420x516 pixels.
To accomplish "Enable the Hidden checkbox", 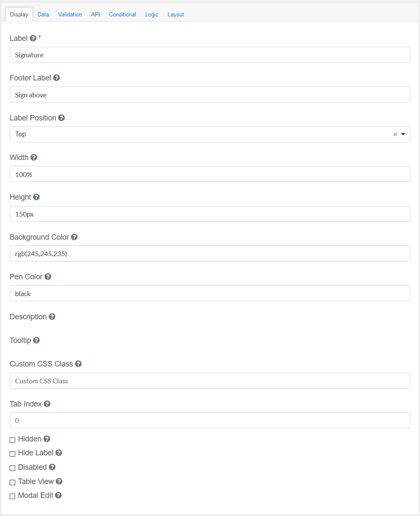I will click(13, 440).
